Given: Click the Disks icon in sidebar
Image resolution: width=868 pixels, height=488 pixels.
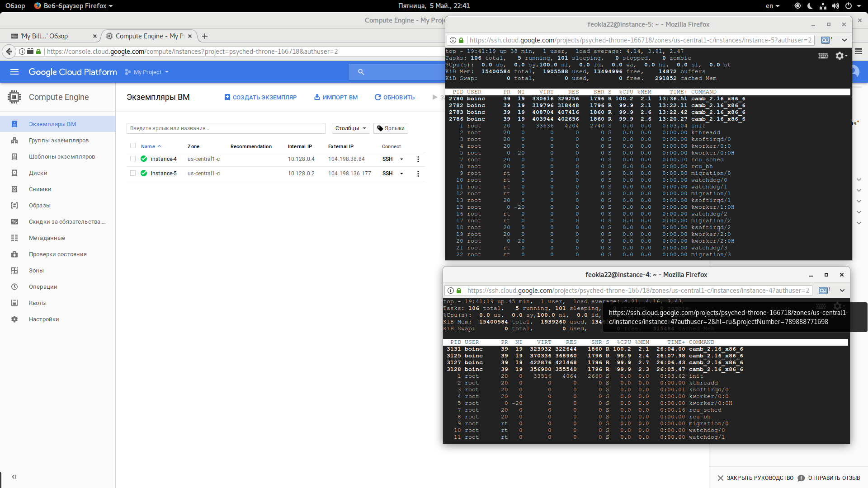Looking at the screenshot, I should 14,173.
